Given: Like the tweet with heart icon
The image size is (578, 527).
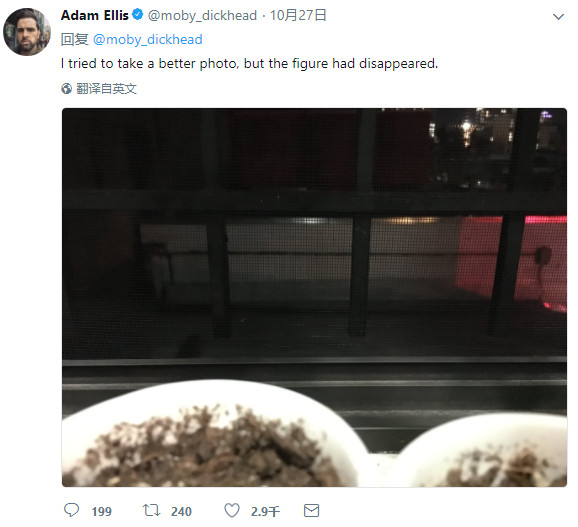Looking at the screenshot, I should 232,510.
